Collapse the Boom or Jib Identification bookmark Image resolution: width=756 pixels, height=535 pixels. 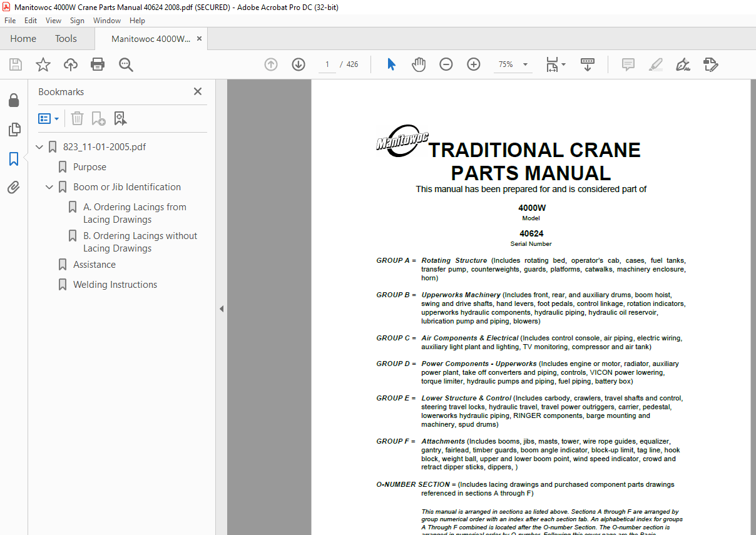coord(49,186)
